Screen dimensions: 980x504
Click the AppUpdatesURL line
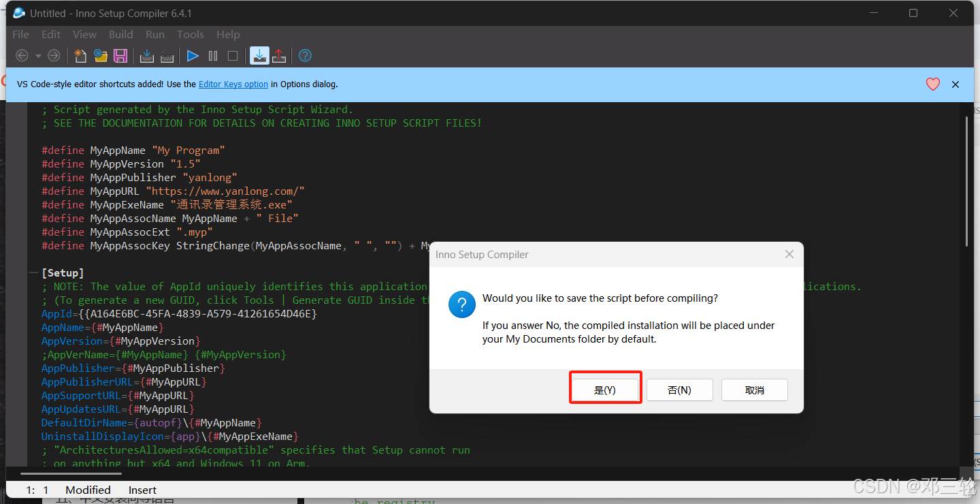(118, 409)
